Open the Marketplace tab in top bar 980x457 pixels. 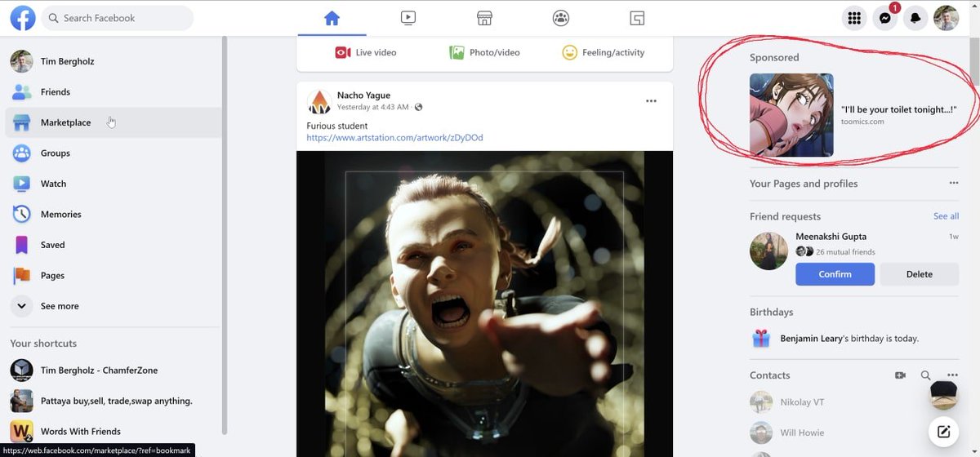click(x=484, y=18)
